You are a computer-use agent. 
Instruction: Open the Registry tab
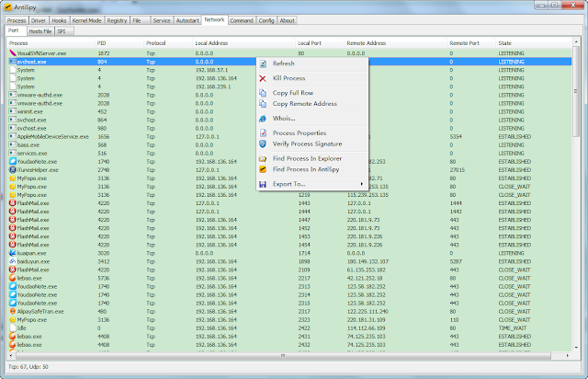(117, 20)
